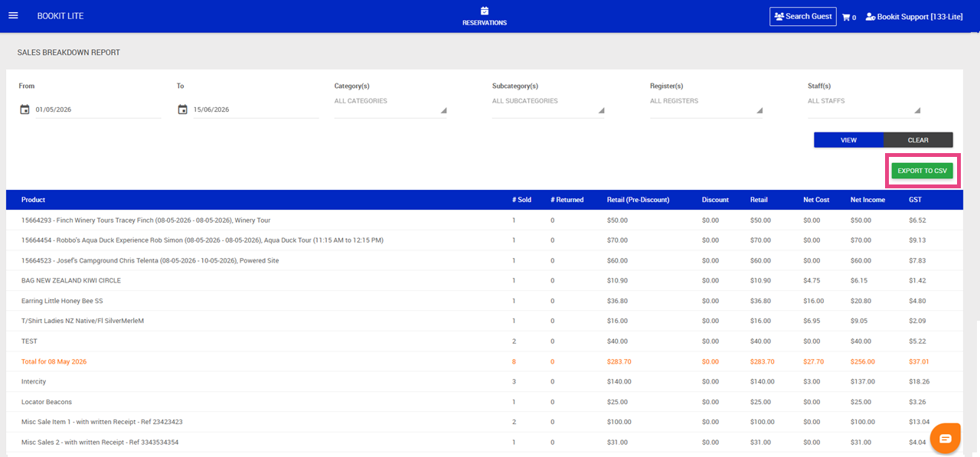Click the Net Cost column header
Image resolution: width=980 pixels, height=457 pixels.
(x=816, y=200)
